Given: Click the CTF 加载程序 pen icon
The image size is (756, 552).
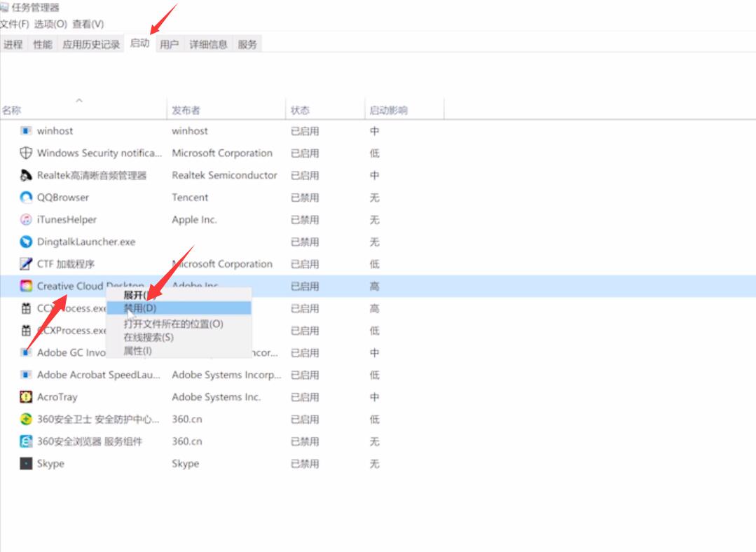Looking at the screenshot, I should click(x=26, y=263).
